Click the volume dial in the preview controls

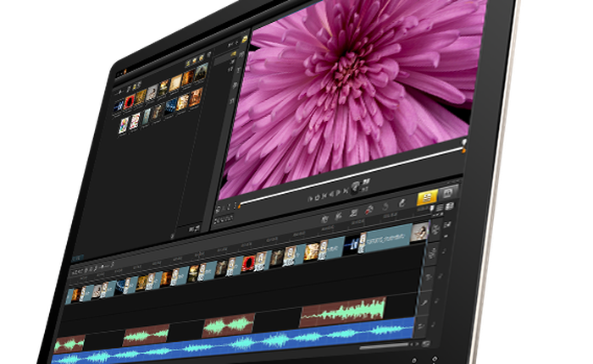[356, 186]
